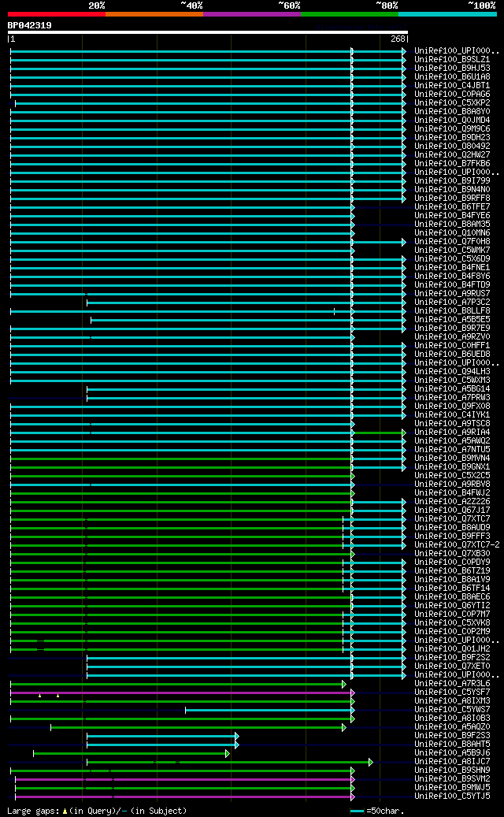
Task: Click the white BP042319 query bar
Action: (x=208, y=32)
